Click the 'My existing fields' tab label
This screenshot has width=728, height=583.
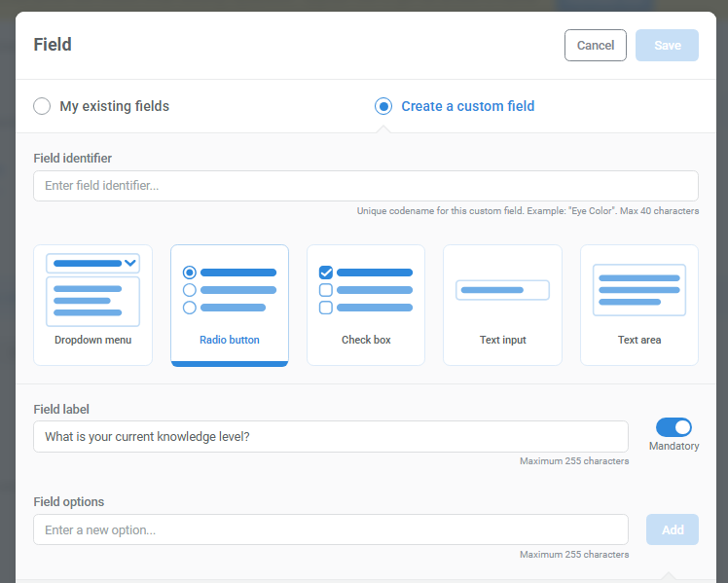[x=114, y=106]
